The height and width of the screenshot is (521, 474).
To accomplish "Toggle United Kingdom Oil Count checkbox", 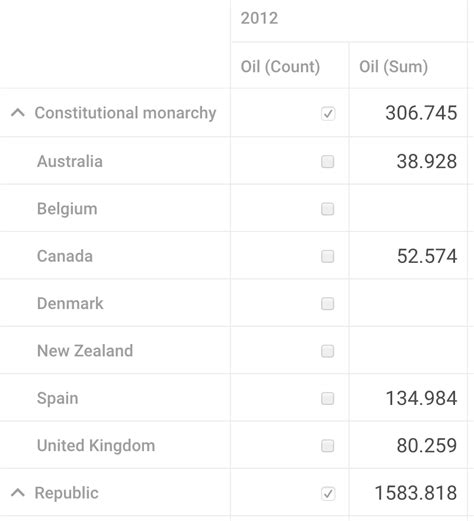I will 328,446.
